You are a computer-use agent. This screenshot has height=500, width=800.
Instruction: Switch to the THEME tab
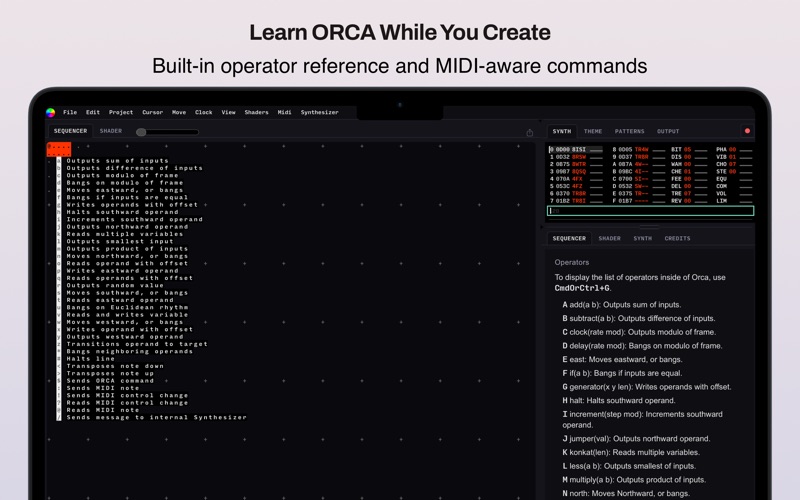(593, 131)
